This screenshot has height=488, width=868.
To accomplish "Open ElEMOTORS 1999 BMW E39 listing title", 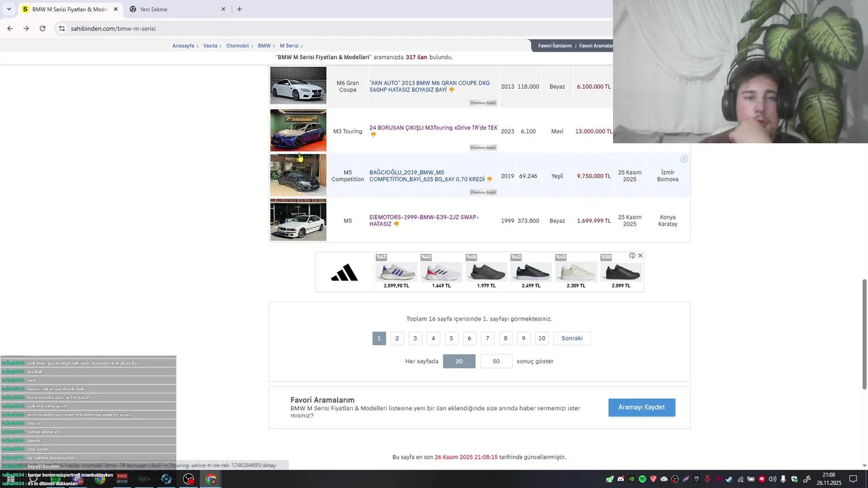I will (424, 220).
